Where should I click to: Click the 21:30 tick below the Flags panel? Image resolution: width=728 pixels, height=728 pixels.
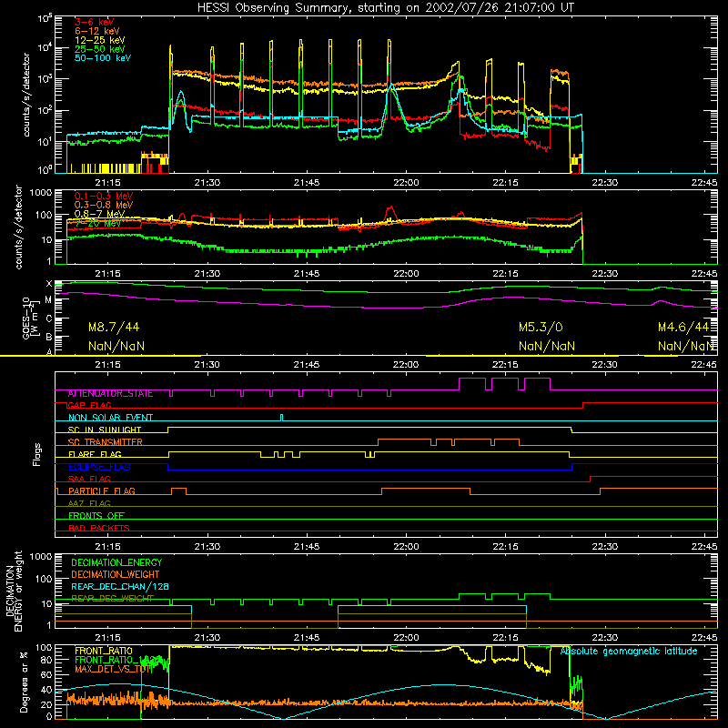coord(207,547)
